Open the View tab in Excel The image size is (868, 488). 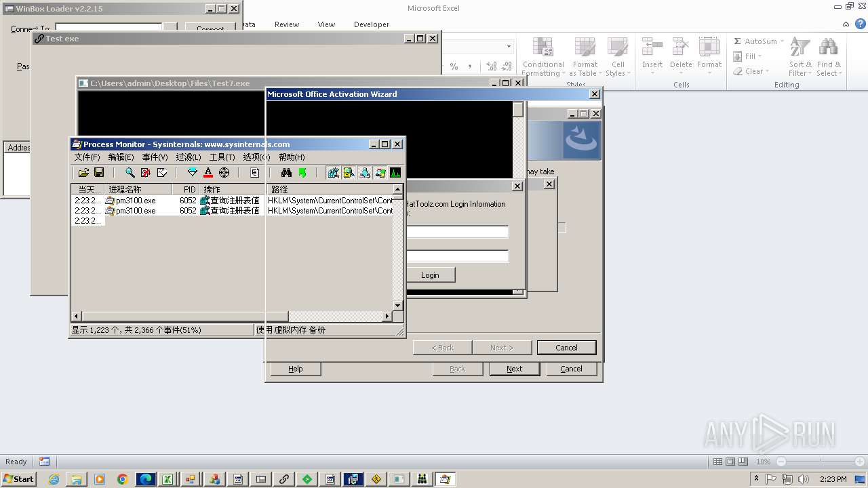(x=326, y=24)
